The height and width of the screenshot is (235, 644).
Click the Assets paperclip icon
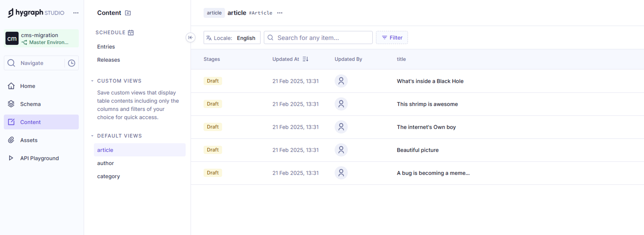[x=11, y=140]
